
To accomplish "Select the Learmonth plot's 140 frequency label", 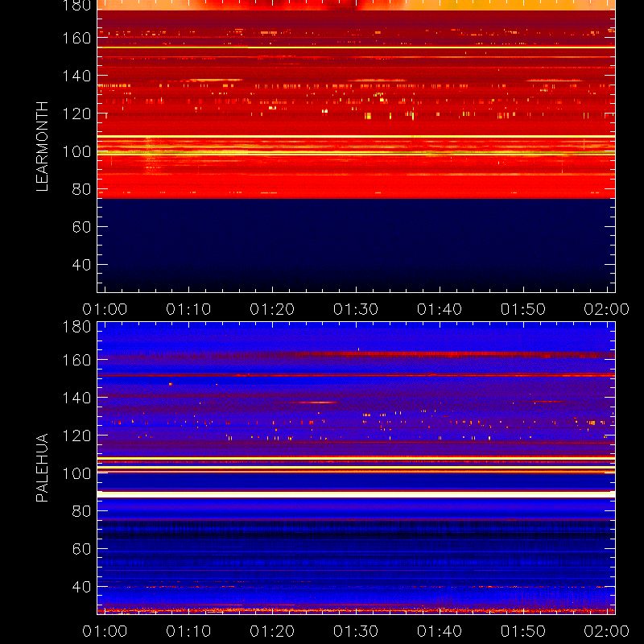I will click(76, 76).
